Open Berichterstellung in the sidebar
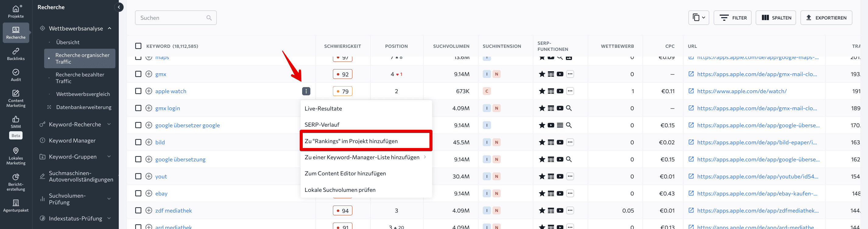The width and height of the screenshot is (868, 229). tap(16, 182)
